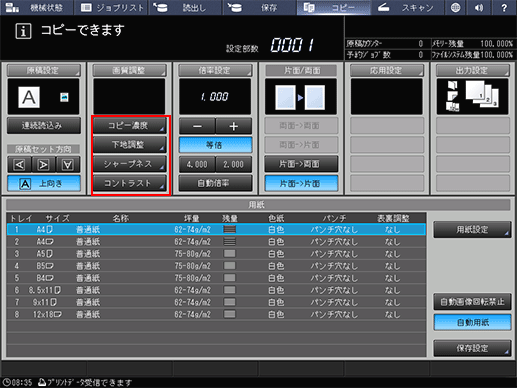Screen dimensions: 517x388
Task: Click the printer data receive status icon
Action: 42,382
